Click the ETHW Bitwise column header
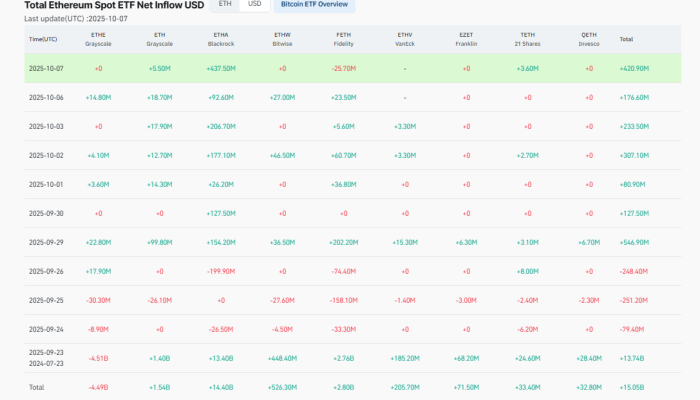Image resolution: width=700 pixels, height=400 pixels. pyautogui.click(x=282, y=39)
